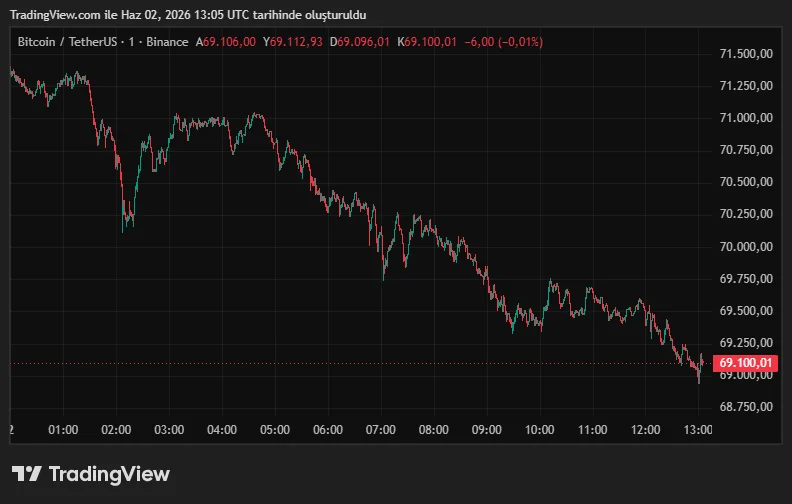Click the red 69.100,01 current price label
Screen dimensions: 792x504
coord(746,363)
